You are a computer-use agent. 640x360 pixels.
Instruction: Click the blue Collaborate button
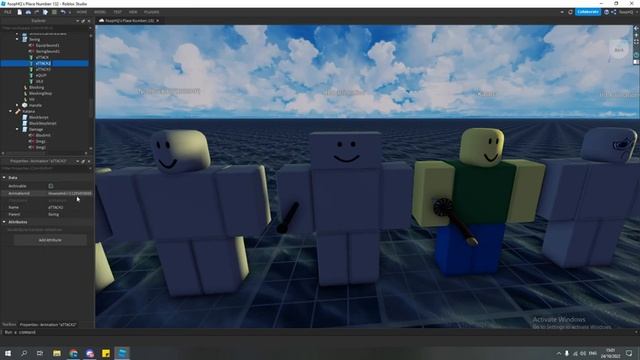(x=588, y=12)
